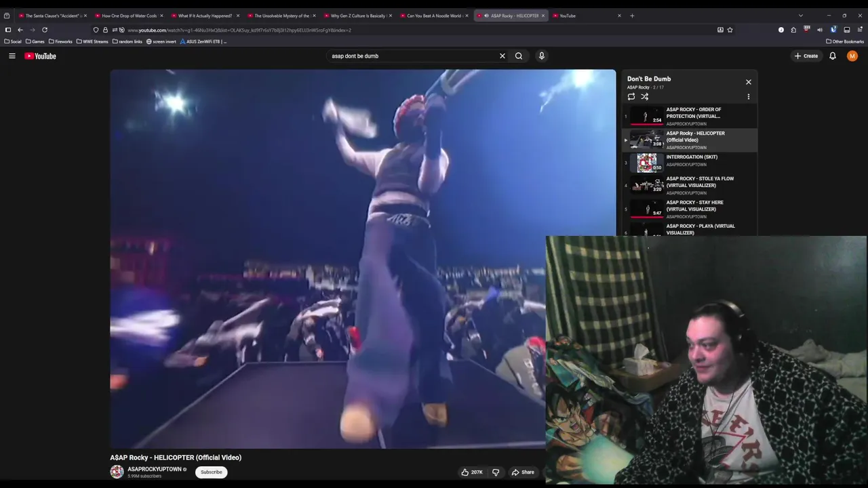Subscribe to ASAPROCKYUPTOWN
The image size is (868, 488).
tap(211, 472)
